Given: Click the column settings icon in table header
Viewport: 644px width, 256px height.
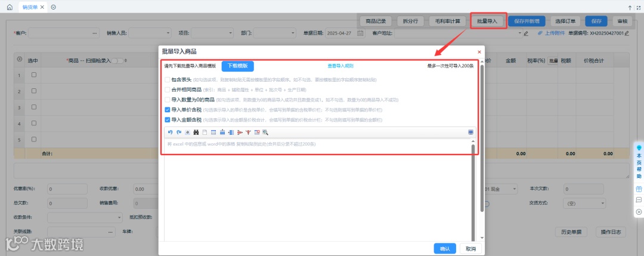Looking at the screenshot, I should [19, 60].
